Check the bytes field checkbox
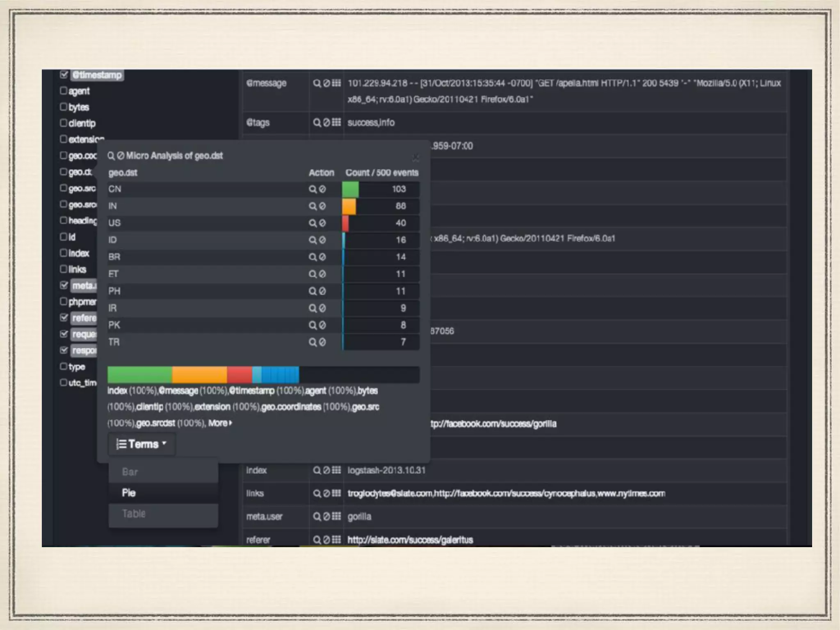 [64, 107]
